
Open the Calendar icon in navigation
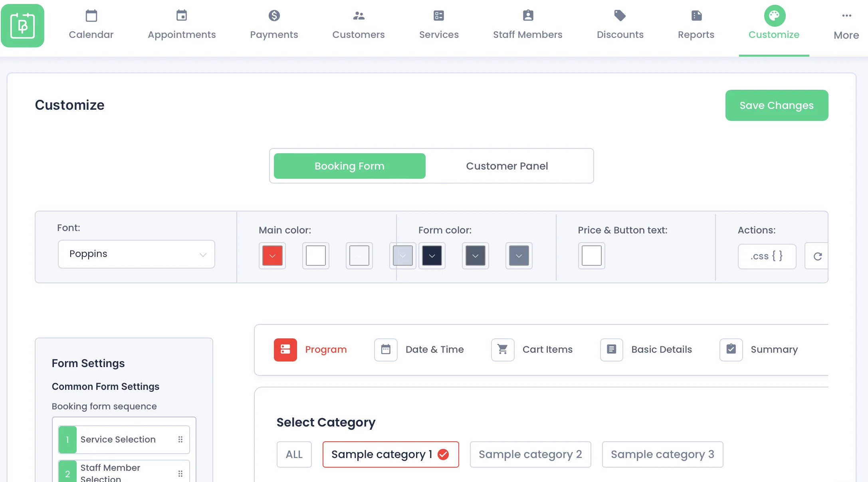[x=91, y=16]
